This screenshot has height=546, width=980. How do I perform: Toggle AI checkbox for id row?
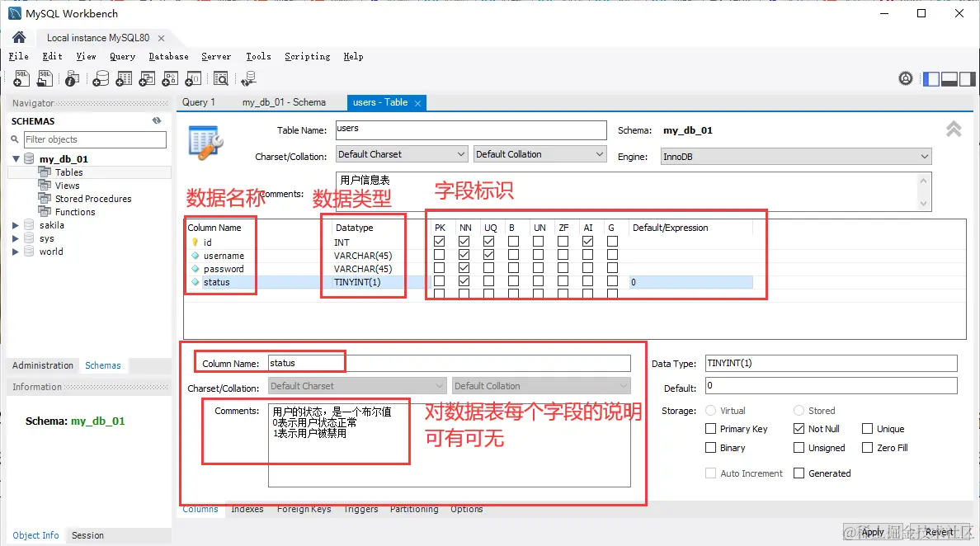pos(587,241)
